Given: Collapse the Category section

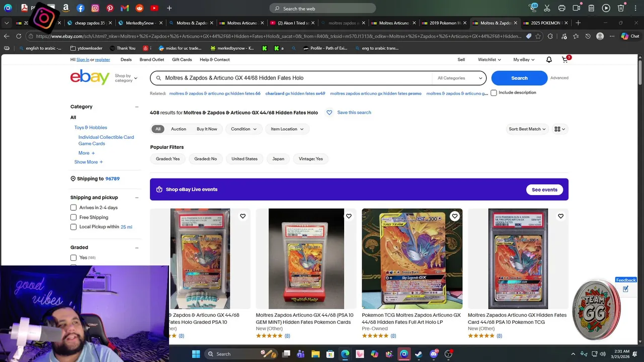Looking at the screenshot, I should pos(136,107).
